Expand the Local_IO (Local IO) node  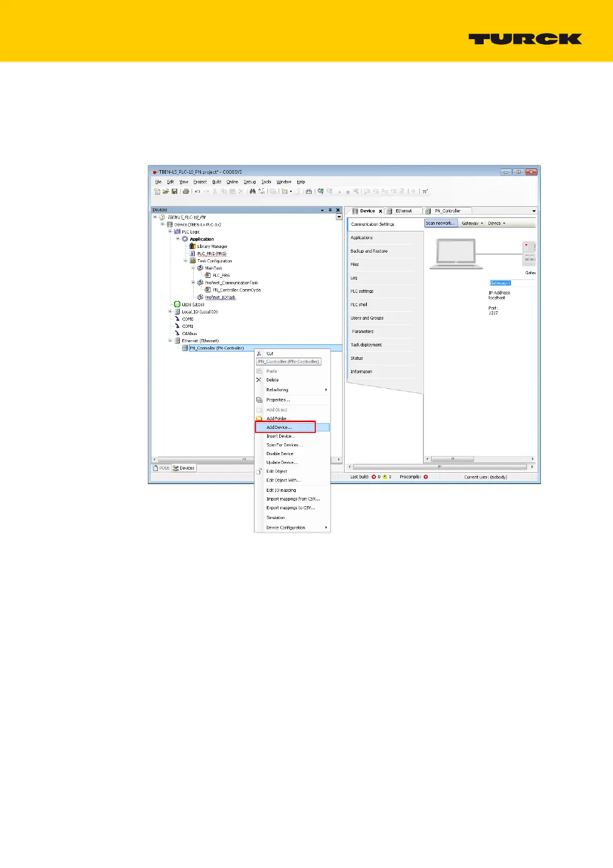tap(170, 311)
